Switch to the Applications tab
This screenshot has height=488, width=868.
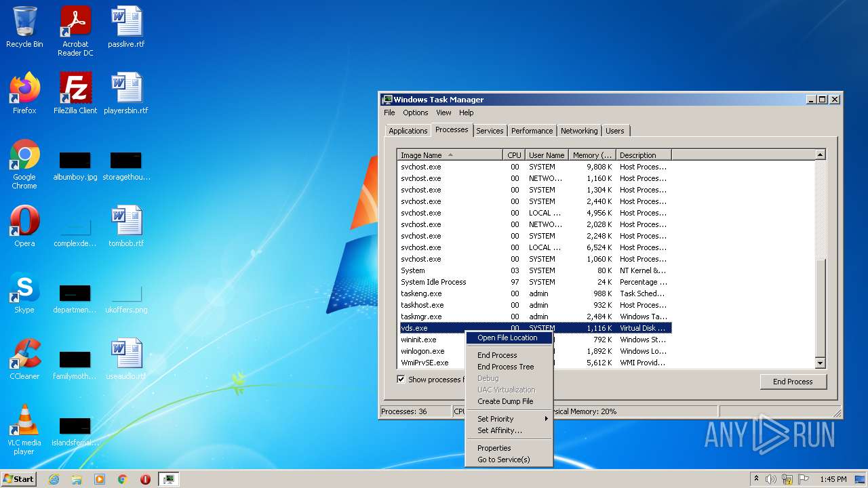pyautogui.click(x=408, y=131)
